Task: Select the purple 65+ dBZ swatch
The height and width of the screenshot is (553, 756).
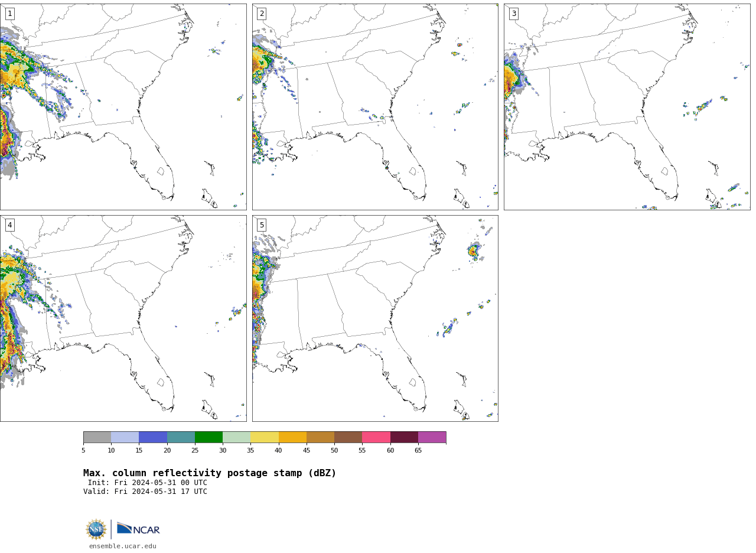Action: 432,437
